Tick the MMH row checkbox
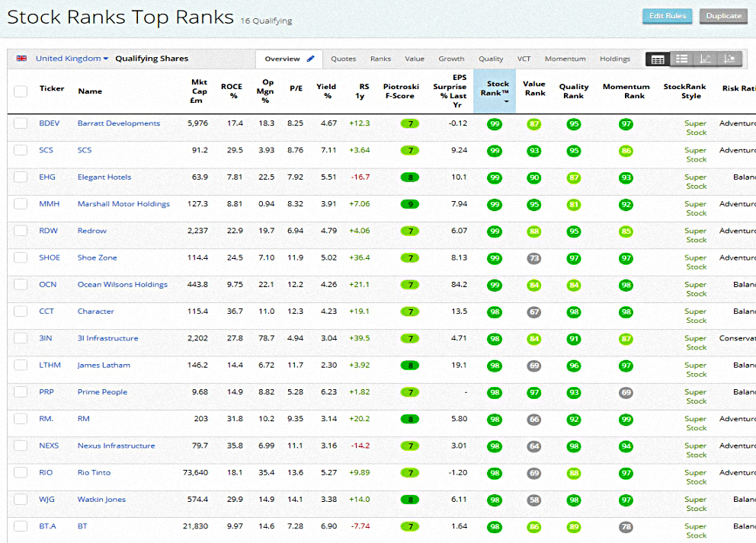 pos(21,204)
